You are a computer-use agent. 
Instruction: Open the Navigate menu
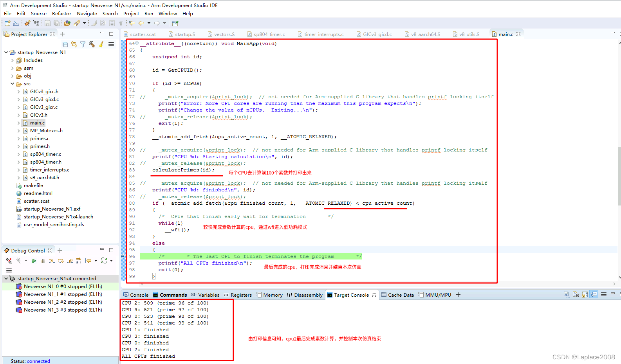87,13
